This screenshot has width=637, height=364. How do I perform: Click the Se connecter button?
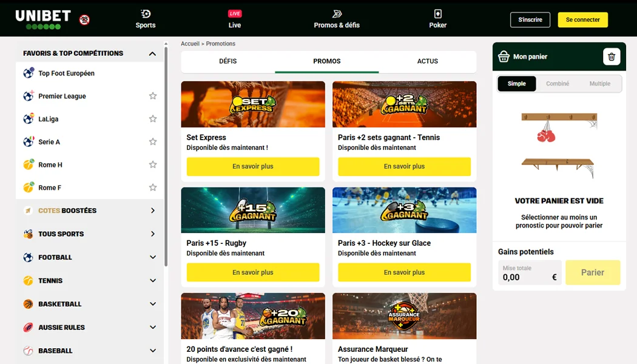pos(582,19)
